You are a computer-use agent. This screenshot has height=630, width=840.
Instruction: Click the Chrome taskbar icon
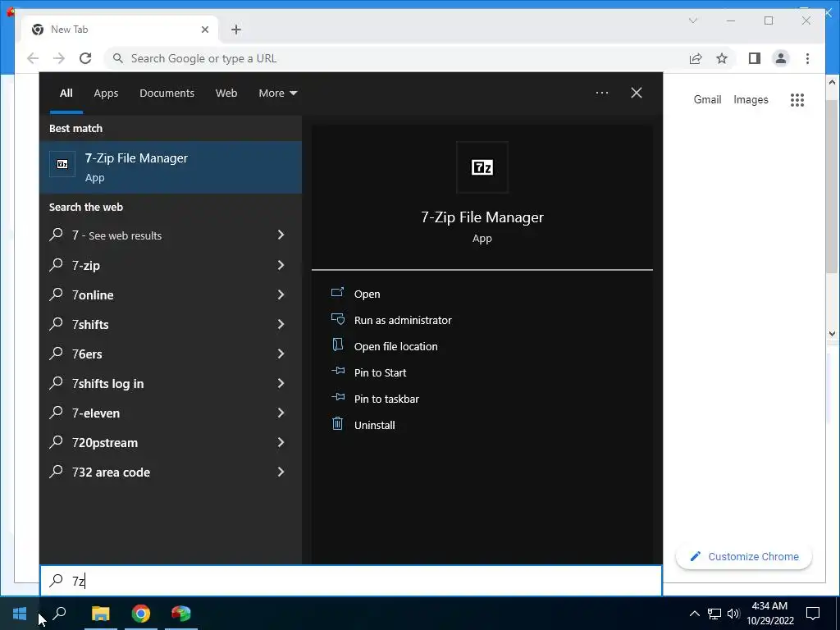point(141,614)
